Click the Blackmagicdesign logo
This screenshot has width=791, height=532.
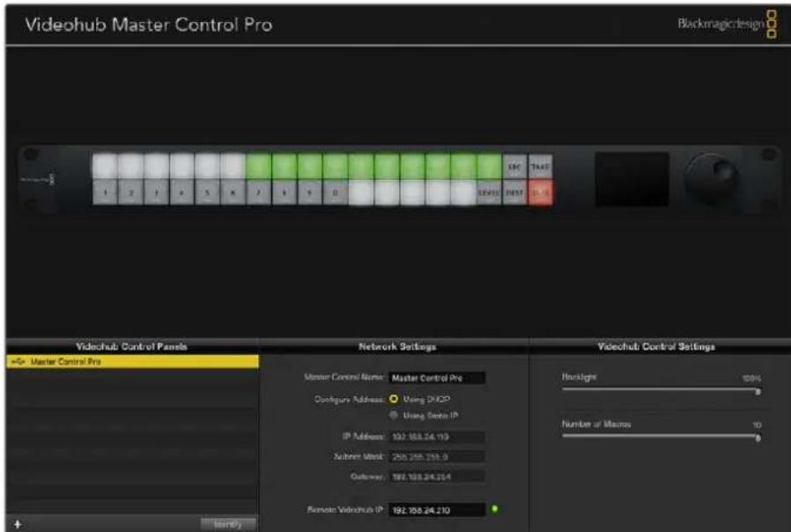click(x=728, y=23)
